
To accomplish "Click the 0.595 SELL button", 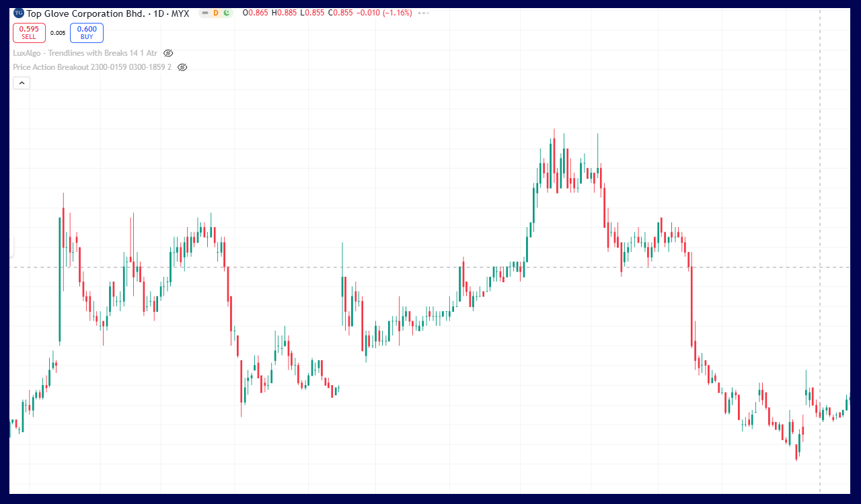I will point(29,32).
